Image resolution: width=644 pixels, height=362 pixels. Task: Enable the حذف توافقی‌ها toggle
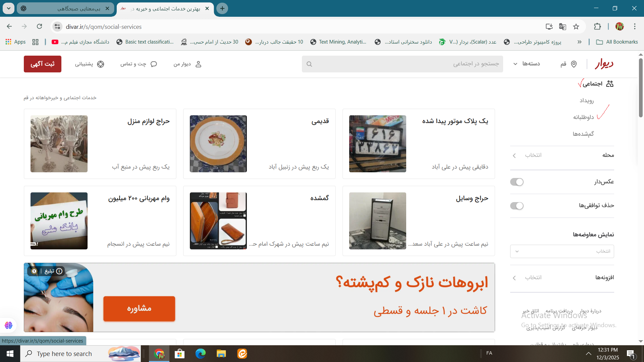tap(517, 206)
